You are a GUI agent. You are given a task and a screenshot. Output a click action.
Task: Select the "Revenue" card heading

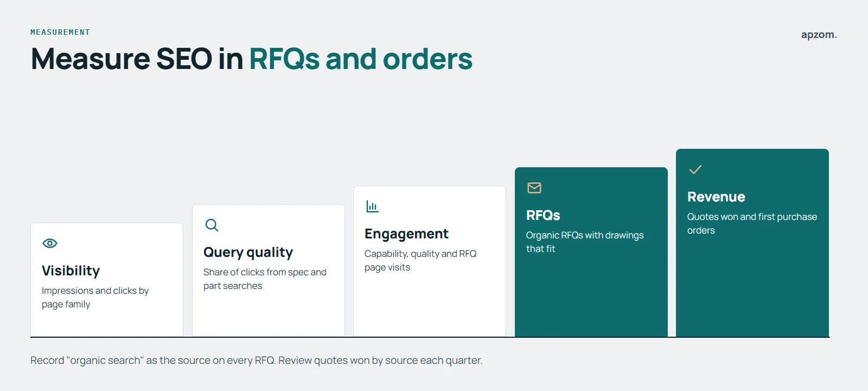pos(716,197)
